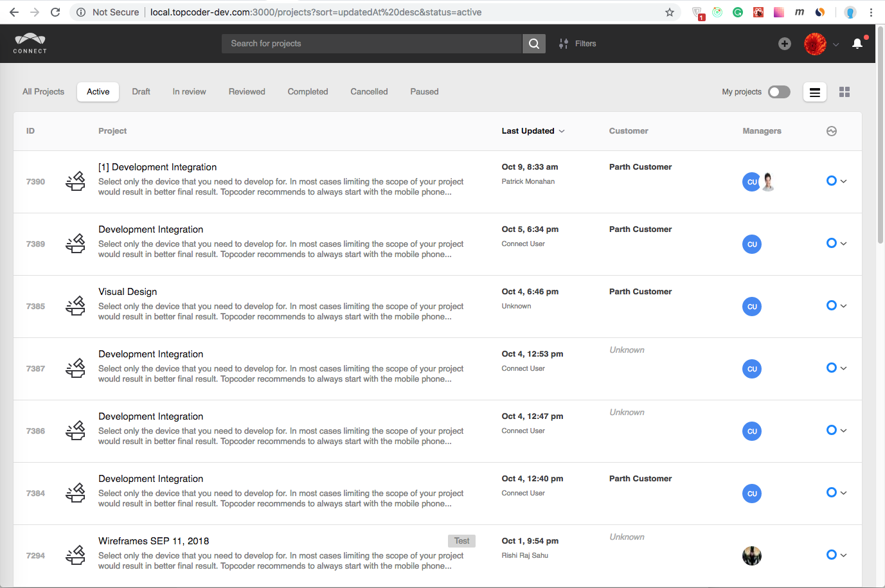This screenshot has width=885, height=588.
Task: Open the user avatar menu
Action: (x=815, y=44)
